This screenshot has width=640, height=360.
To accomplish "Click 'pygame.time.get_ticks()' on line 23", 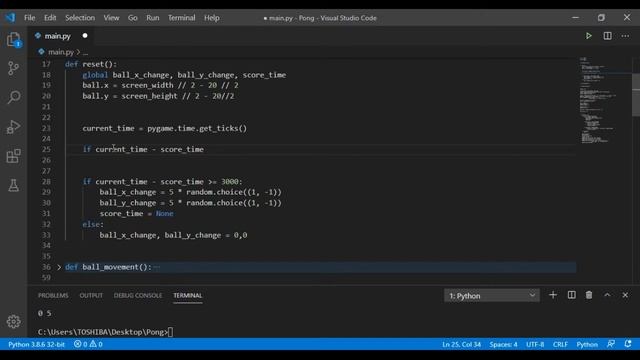I will [197, 128].
